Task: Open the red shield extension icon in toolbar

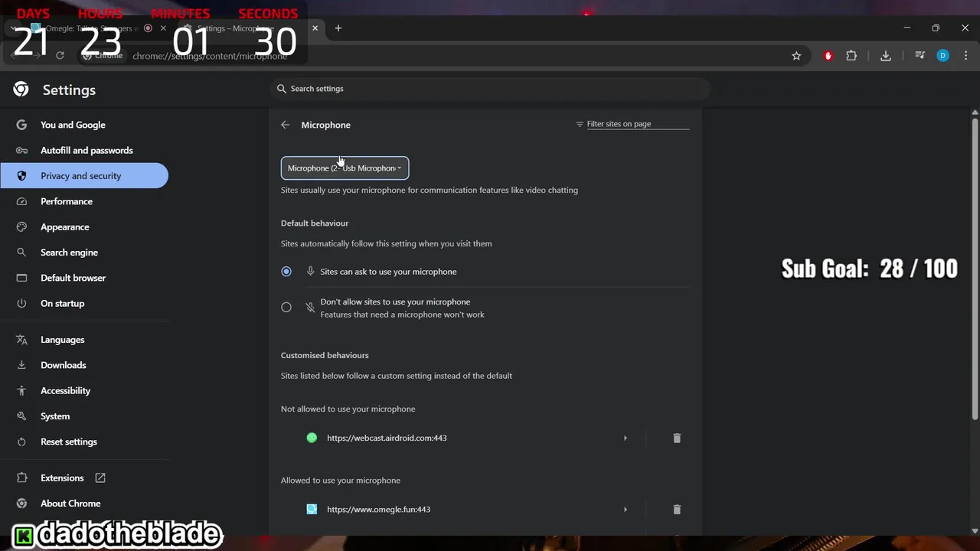Action: tap(828, 56)
